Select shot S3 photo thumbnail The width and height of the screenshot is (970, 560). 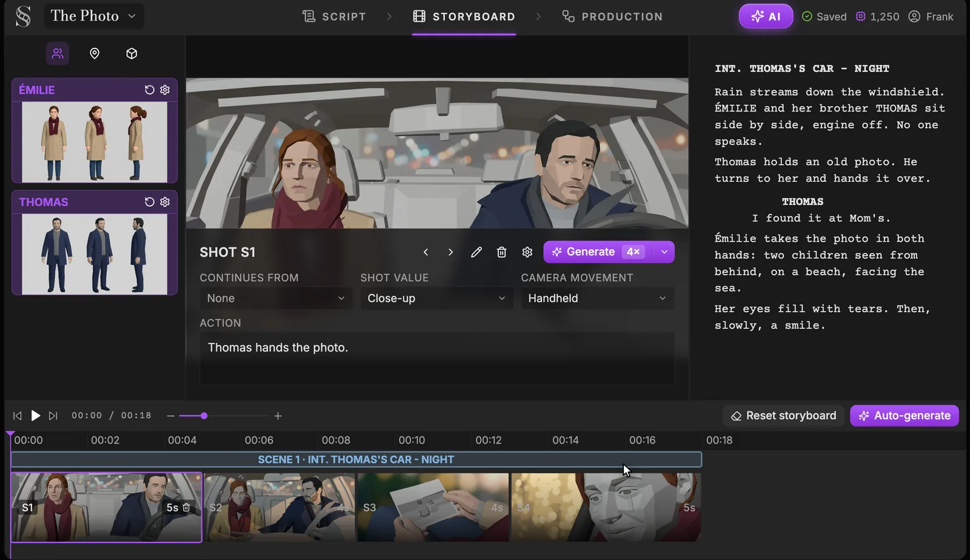click(x=433, y=507)
